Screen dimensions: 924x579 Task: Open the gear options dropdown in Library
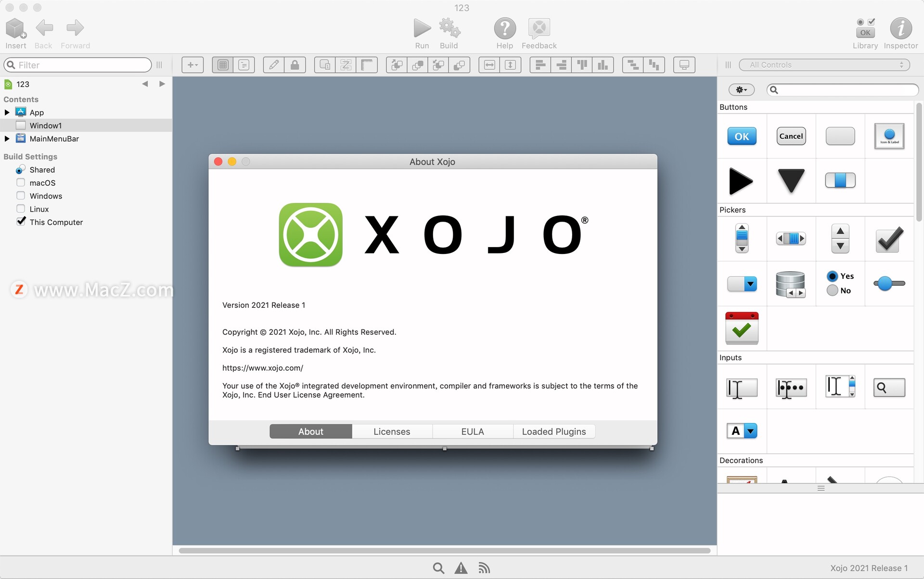(x=741, y=90)
